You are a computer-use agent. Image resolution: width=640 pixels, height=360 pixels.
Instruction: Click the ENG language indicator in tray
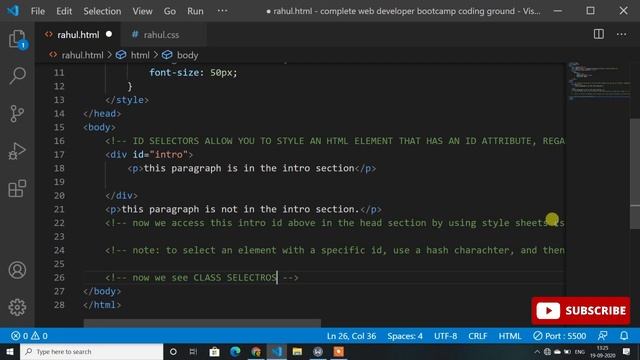pyautogui.click(x=580, y=352)
